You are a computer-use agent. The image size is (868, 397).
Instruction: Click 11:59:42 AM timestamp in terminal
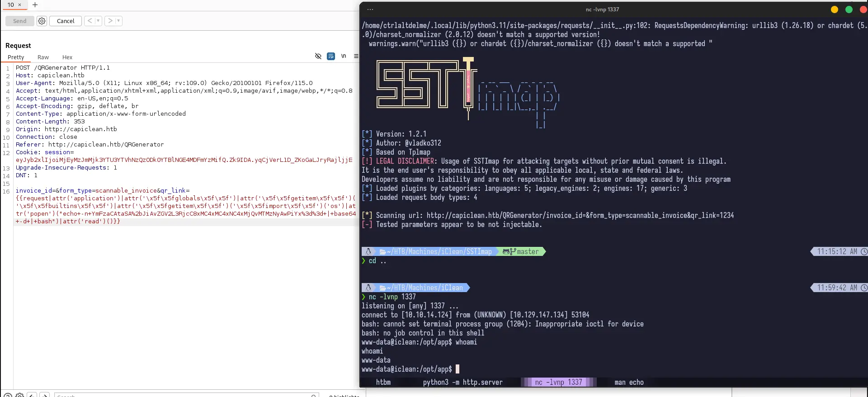[x=837, y=288]
